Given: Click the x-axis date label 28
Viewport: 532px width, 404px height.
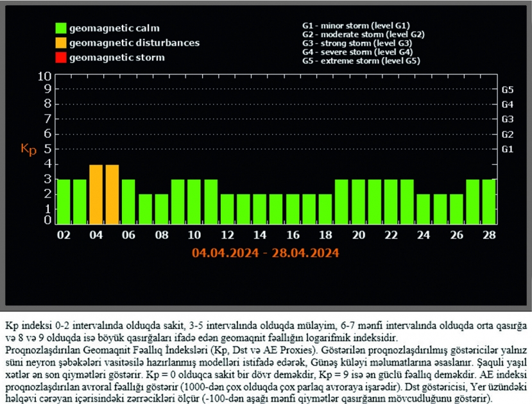Looking at the screenshot, I should pyautogui.click(x=489, y=235).
